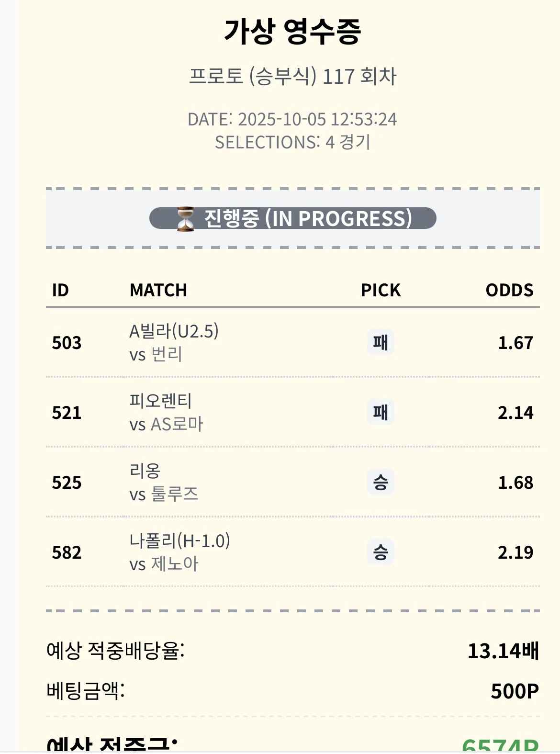
Task: Click the 1.67 odds value
Action: click(515, 343)
